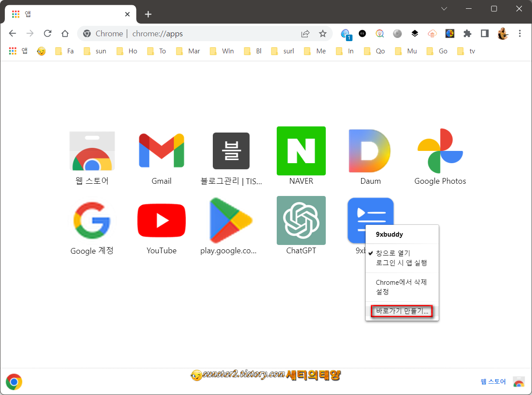Open the Go bookmark folder
Viewport: 532px width, 395px height.
click(437, 51)
